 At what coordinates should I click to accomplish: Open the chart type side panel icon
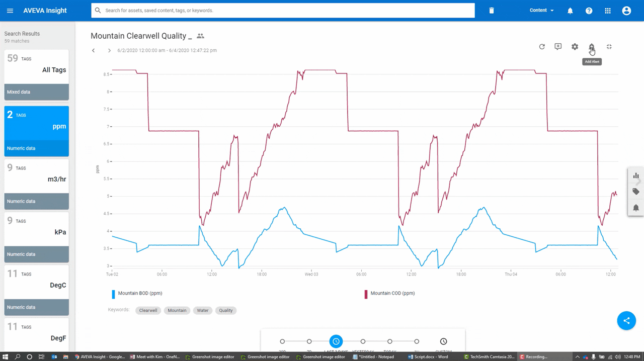(x=636, y=176)
